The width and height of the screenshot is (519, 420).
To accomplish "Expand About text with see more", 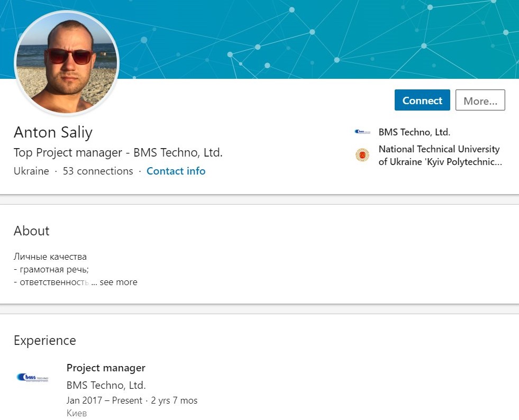I will pos(119,282).
